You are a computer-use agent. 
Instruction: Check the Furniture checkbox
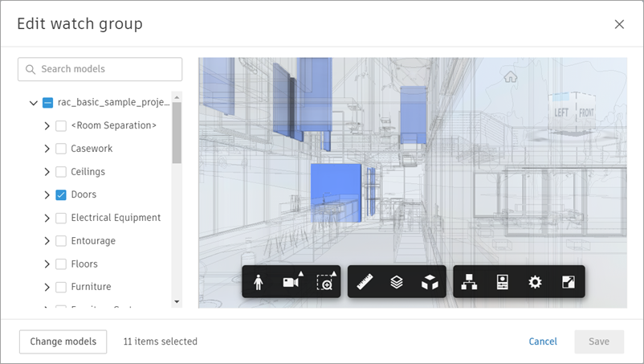(61, 287)
